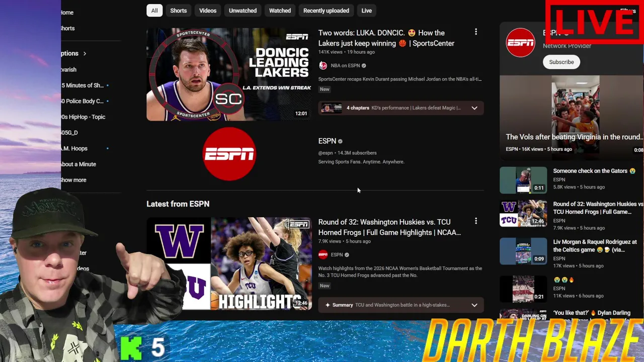Open Shorts in left sidebar

[x=67, y=29]
